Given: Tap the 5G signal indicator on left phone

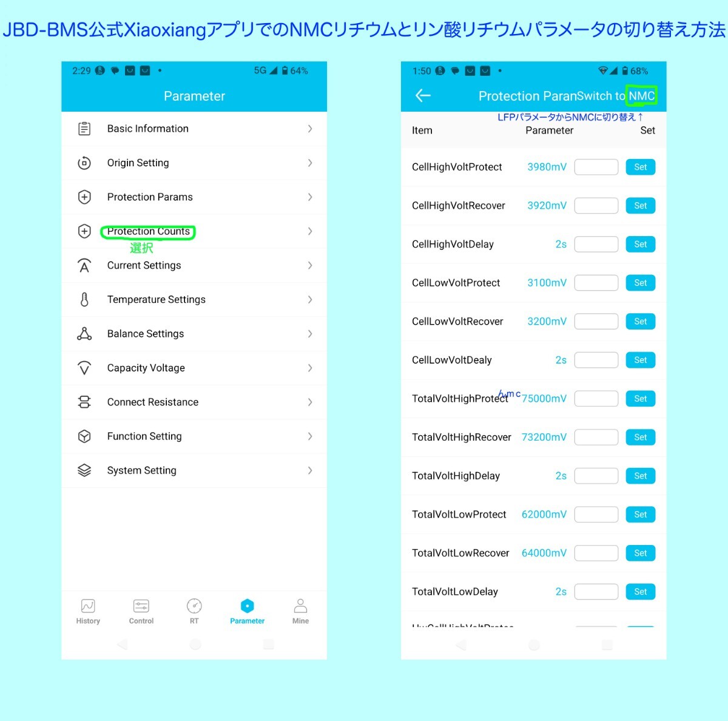Looking at the screenshot, I should (266, 71).
